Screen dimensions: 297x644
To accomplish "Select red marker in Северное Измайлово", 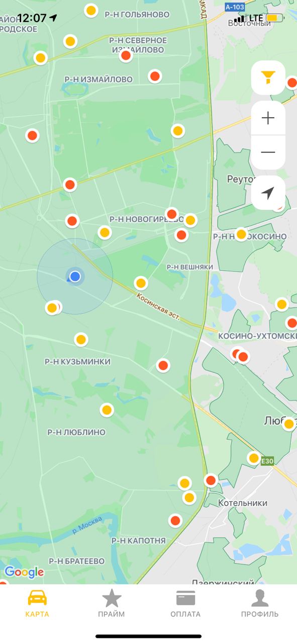I will point(126,55).
